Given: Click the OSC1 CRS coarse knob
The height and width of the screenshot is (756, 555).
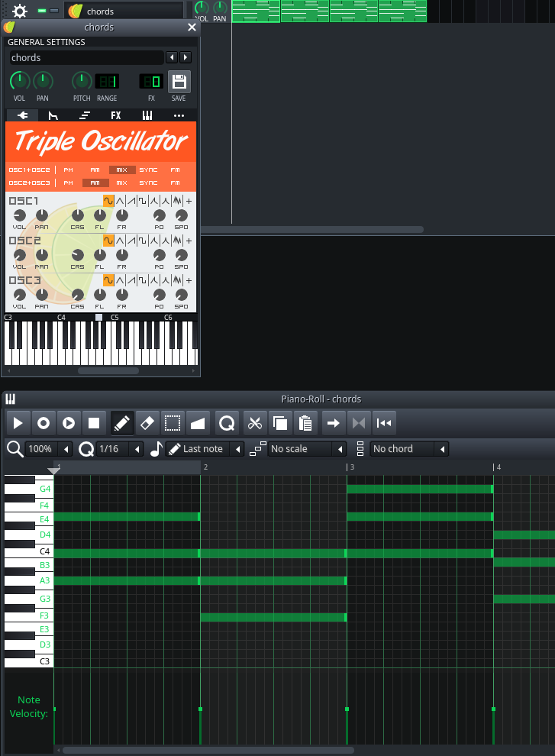Looking at the screenshot, I should 78,215.
